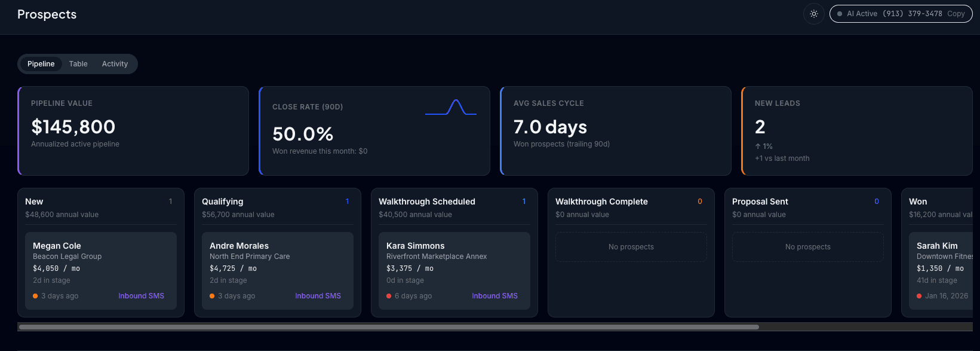
Task: Click red status dot on Kara Simmons card
Action: coord(389,296)
